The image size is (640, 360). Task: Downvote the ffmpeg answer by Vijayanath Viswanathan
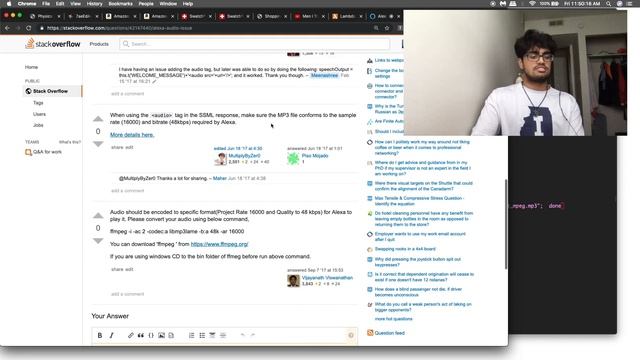(98, 241)
